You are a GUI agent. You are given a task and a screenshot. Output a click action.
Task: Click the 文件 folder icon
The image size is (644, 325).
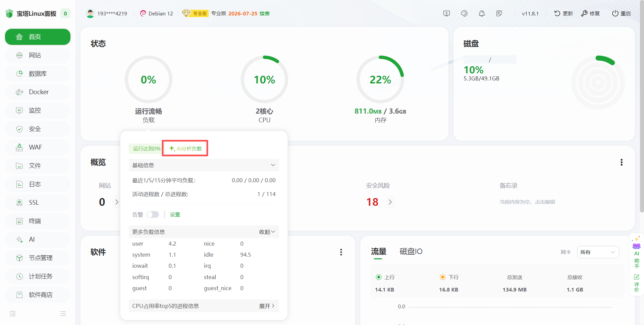click(19, 166)
